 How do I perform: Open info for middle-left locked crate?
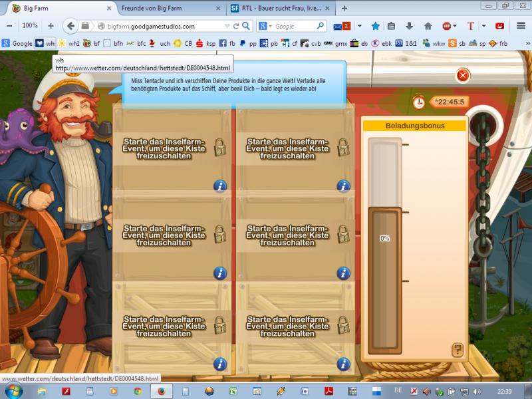point(220,273)
